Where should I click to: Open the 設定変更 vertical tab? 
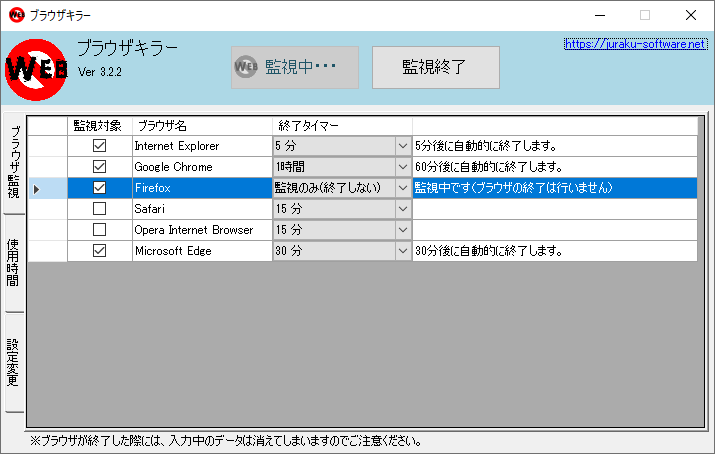click(x=13, y=362)
